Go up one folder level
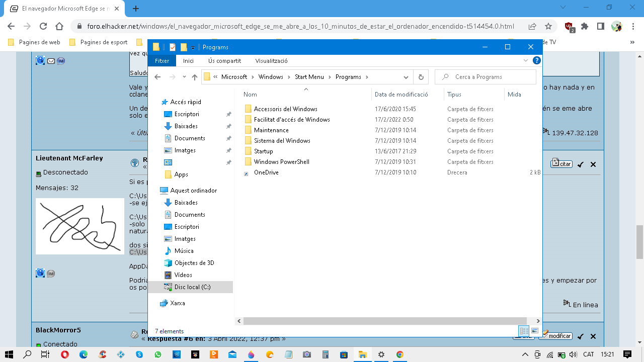The height and width of the screenshot is (362, 644). click(x=195, y=77)
